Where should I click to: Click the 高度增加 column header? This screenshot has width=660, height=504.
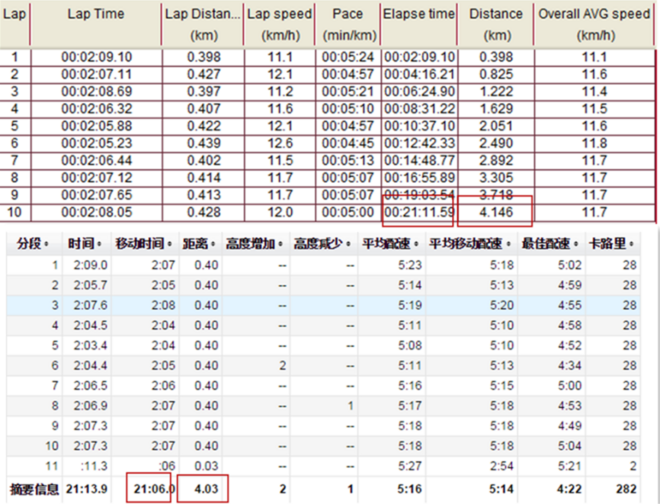(251, 243)
